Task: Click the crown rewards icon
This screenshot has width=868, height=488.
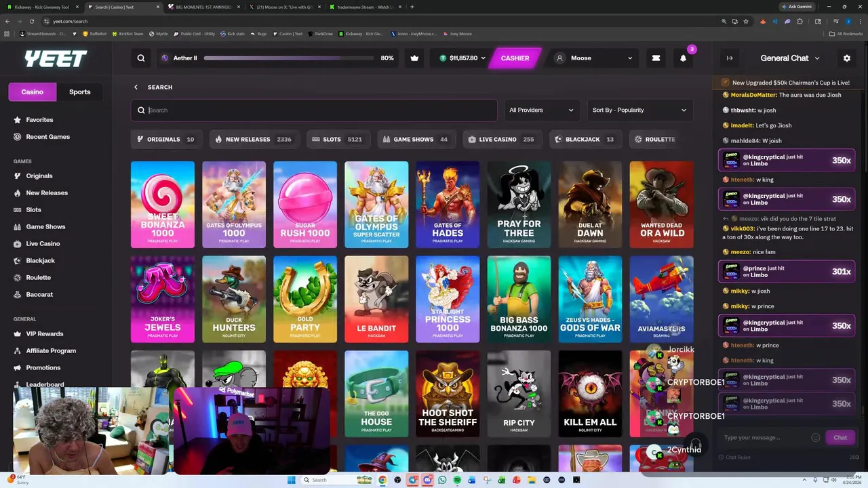Action: click(x=414, y=58)
